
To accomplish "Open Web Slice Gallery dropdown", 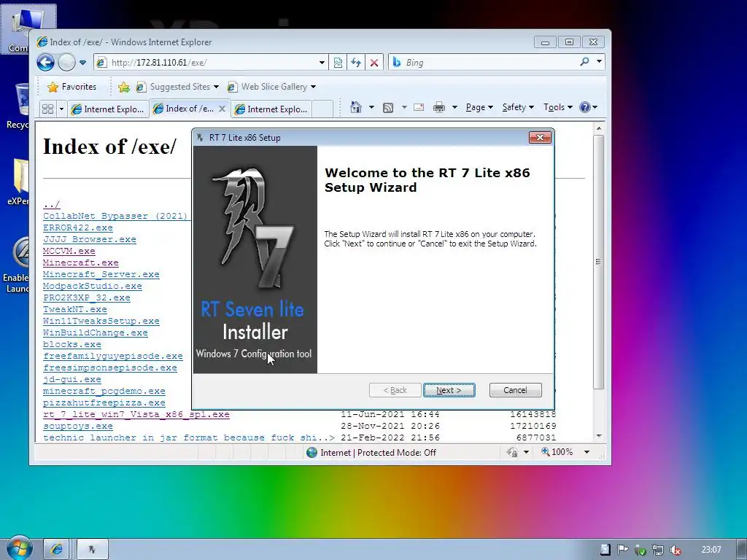I will click(271, 87).
